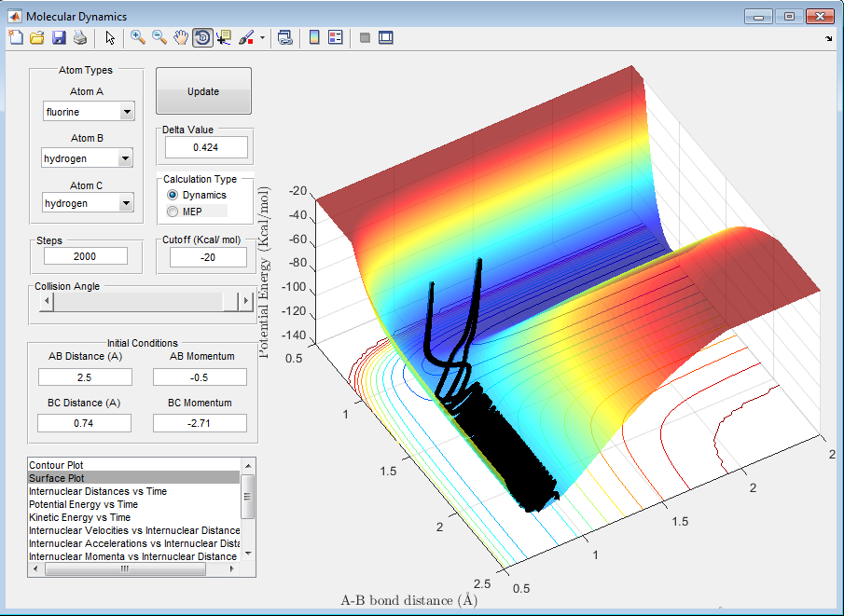The width and height of the screenshot is (844, 616).
Task: Toggle the Rotate 3D tool
Action: click(201, 37)
